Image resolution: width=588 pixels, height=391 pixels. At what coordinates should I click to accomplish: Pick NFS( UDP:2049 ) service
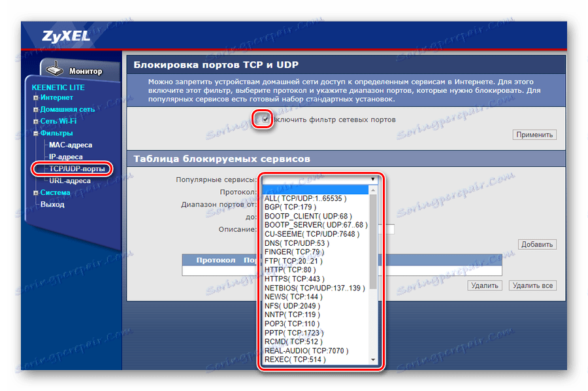point(316,306)
